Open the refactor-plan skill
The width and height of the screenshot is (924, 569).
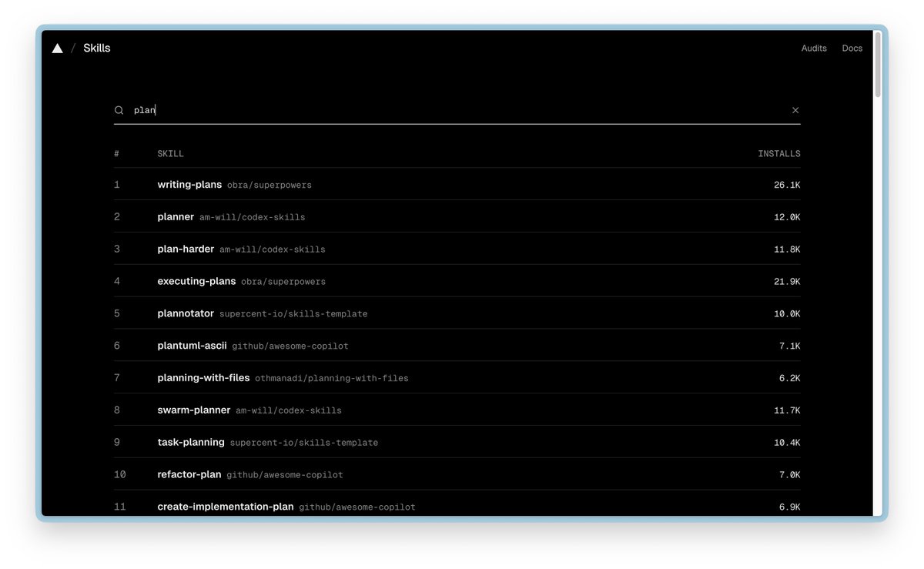tap(189, 475)
